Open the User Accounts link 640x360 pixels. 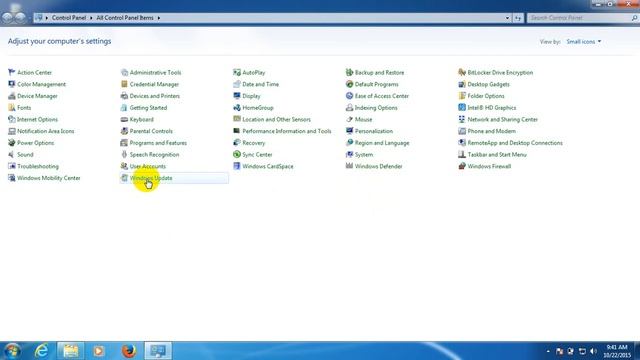click(148, 166)
